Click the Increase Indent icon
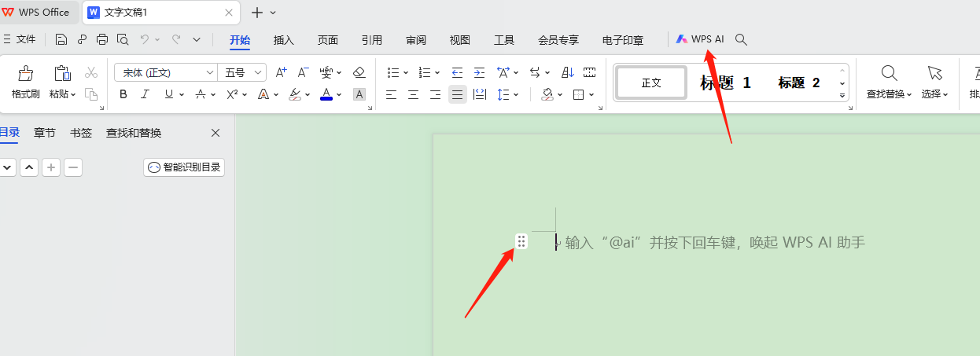 (479, 72)
